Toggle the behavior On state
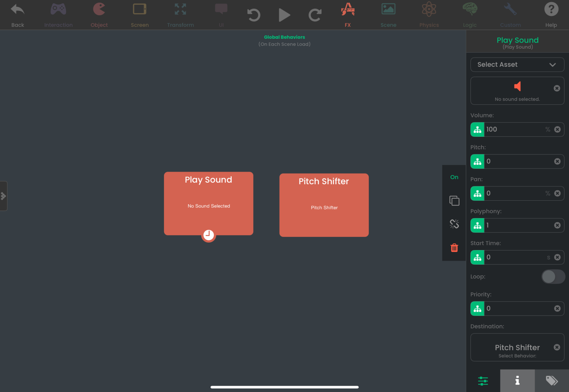Image resolution: width=569 pixels, height=392 pixels. pos(454,177)
